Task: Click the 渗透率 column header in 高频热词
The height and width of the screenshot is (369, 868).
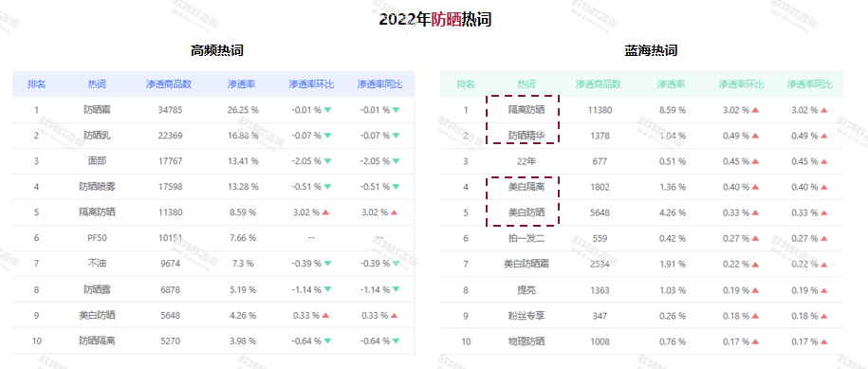Action: [x=241, y=84]
